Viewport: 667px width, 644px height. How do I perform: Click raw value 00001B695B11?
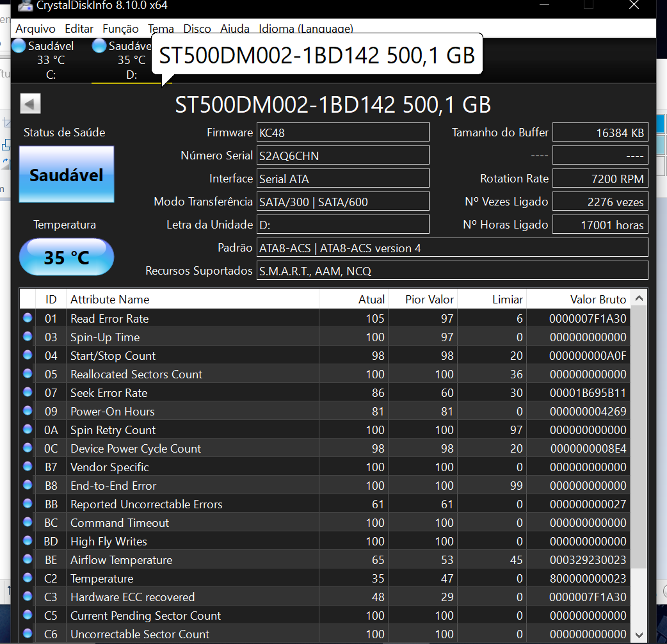point(588,392)
